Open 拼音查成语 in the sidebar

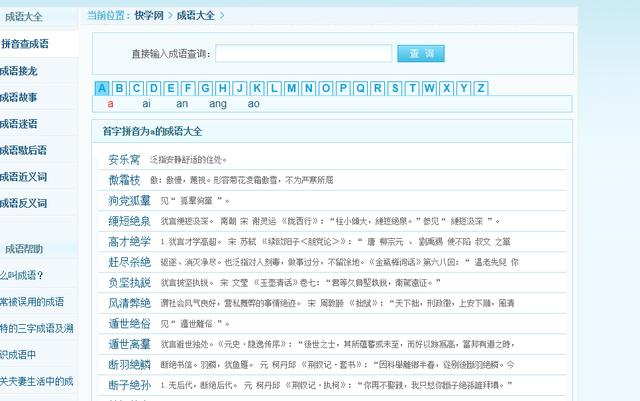tap(25, 44)
